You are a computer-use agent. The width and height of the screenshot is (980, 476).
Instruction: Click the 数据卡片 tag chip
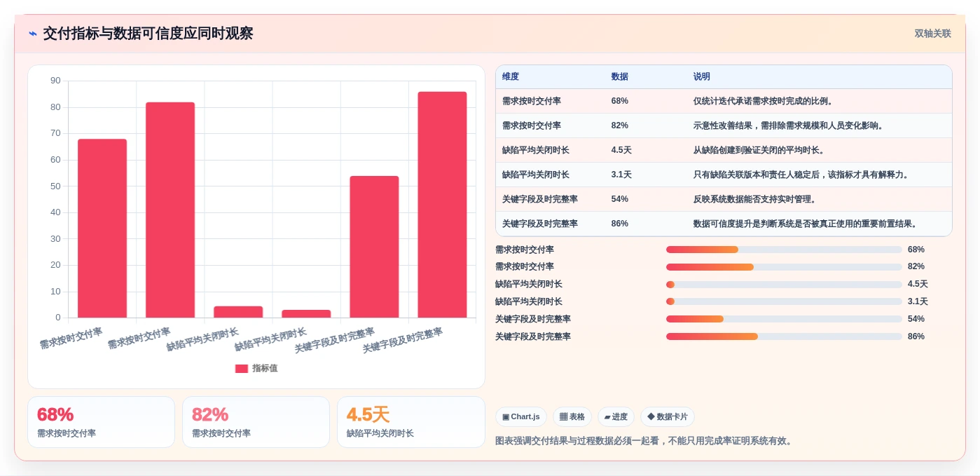pyautogui.click(x=668, y=417)
